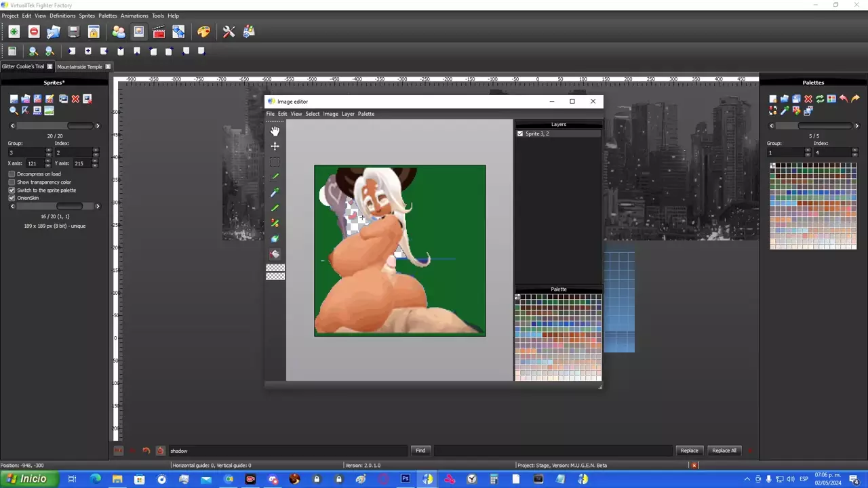Screen dimensions: 868x488
Task: Open the Layer menu in Image editor
Action: pos(348,114)
